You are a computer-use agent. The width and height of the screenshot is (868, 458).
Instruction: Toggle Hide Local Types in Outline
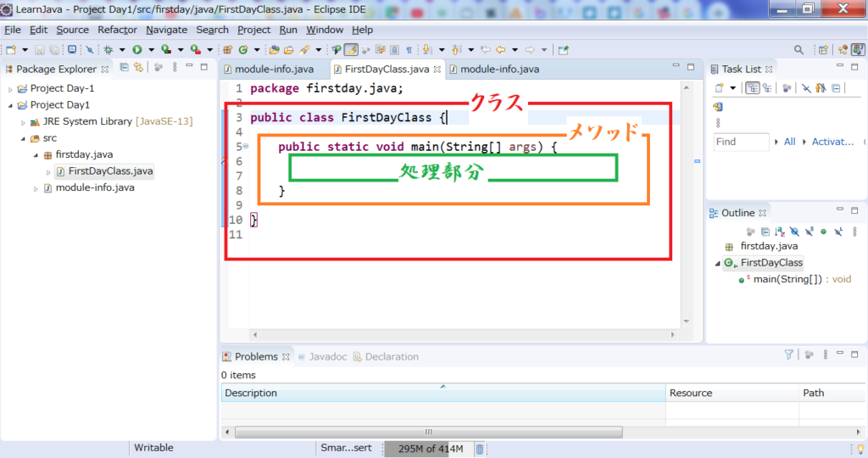(x=838, y=232)
